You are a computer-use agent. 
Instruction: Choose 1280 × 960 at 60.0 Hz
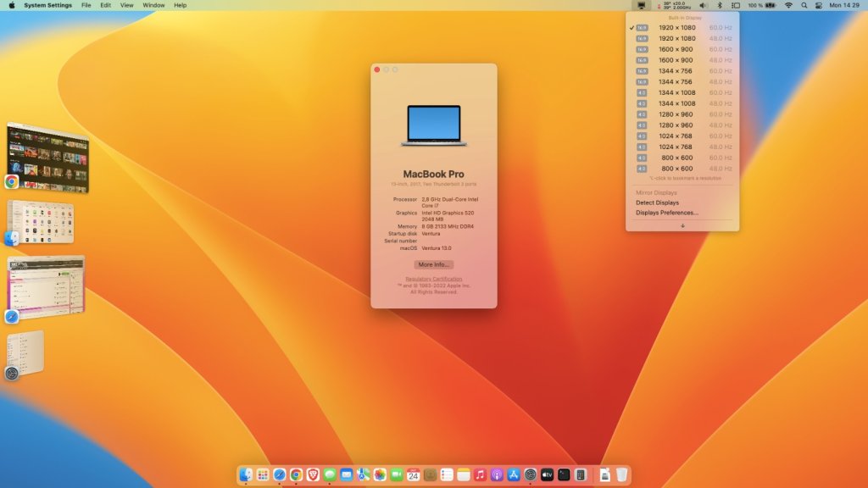pyautogui.click(x=682, y=114)
